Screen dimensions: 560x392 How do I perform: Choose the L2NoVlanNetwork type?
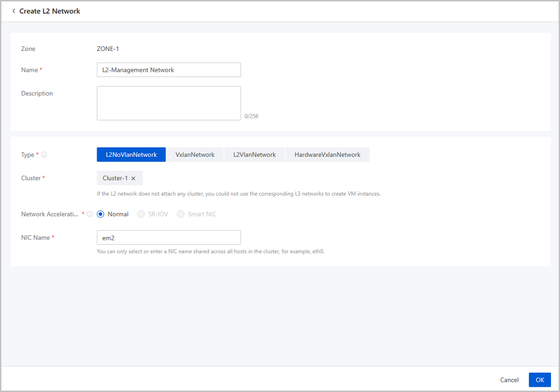(131, 154)
